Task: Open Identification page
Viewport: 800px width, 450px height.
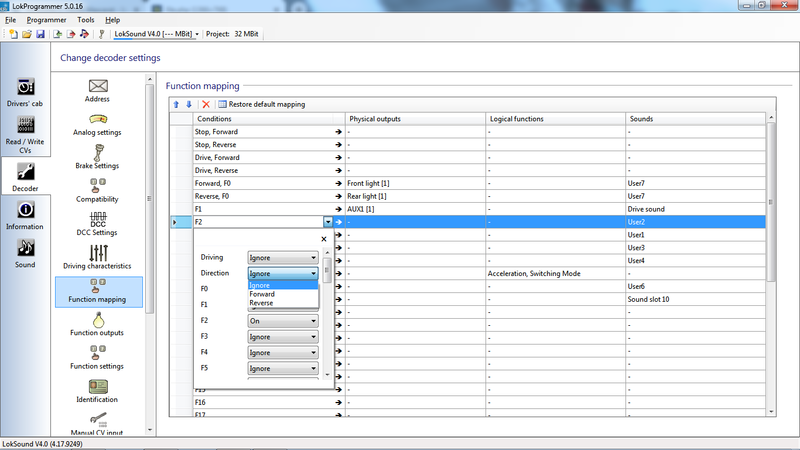Action: (97, 391)
